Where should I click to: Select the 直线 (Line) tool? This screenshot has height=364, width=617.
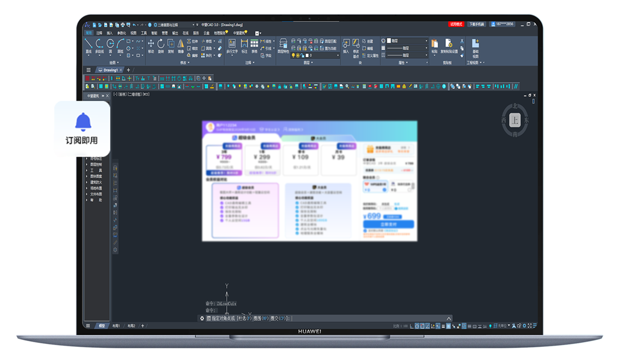89,46
